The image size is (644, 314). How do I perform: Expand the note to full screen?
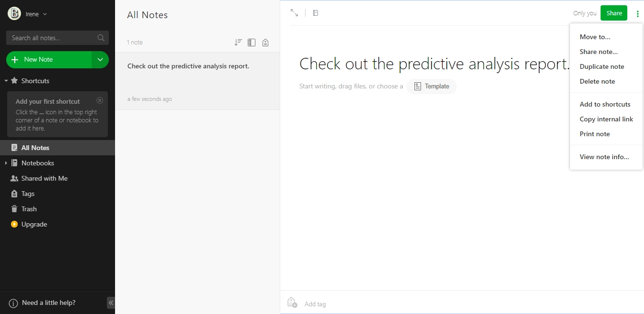294,13
